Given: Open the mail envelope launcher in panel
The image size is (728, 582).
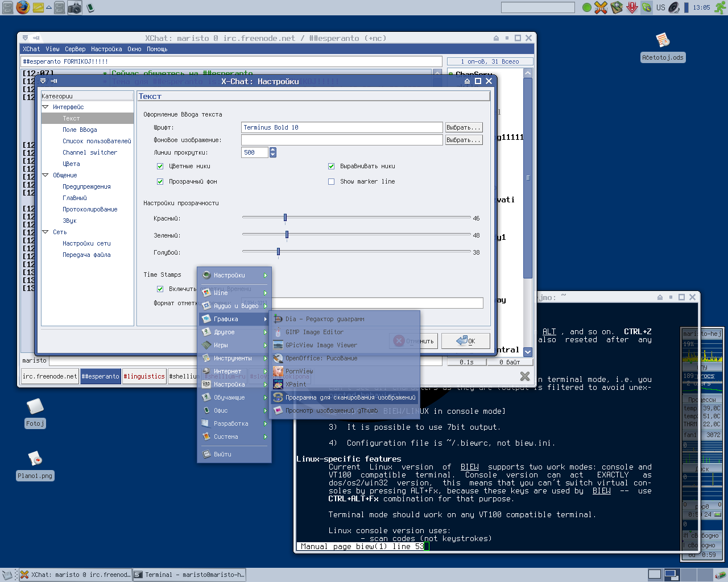Looking at the screenshot, I should [38, 7].
